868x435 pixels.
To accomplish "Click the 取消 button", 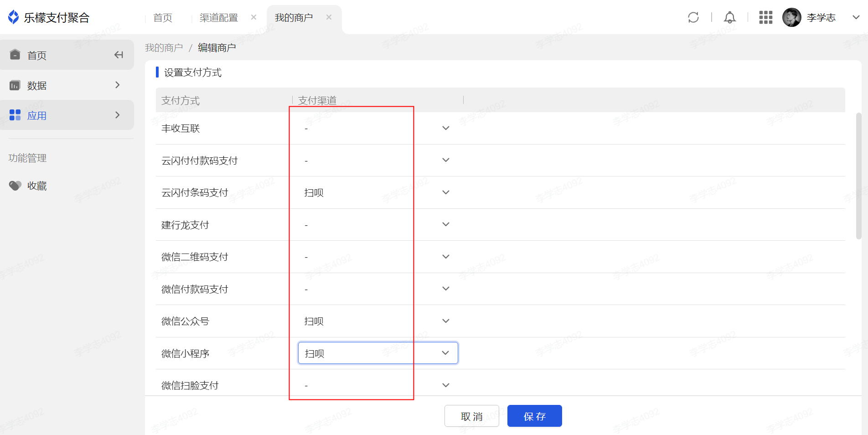I will [x=472, y=416].
